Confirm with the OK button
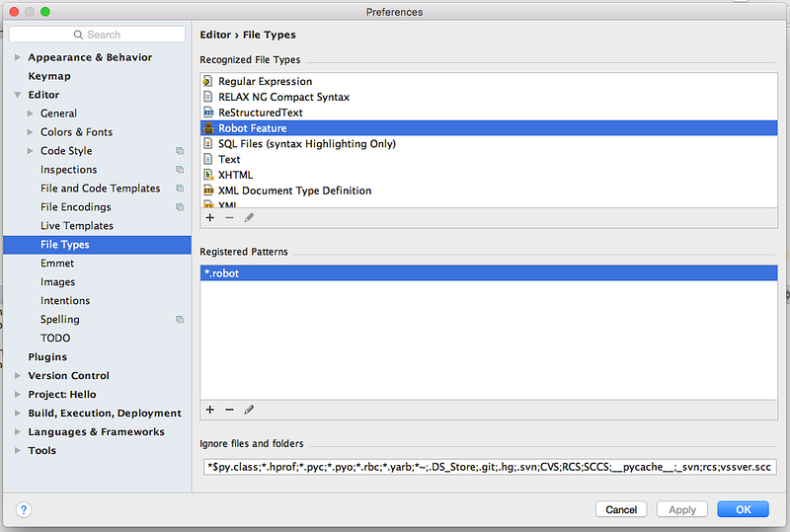The image size is (790, 532). 744,509
